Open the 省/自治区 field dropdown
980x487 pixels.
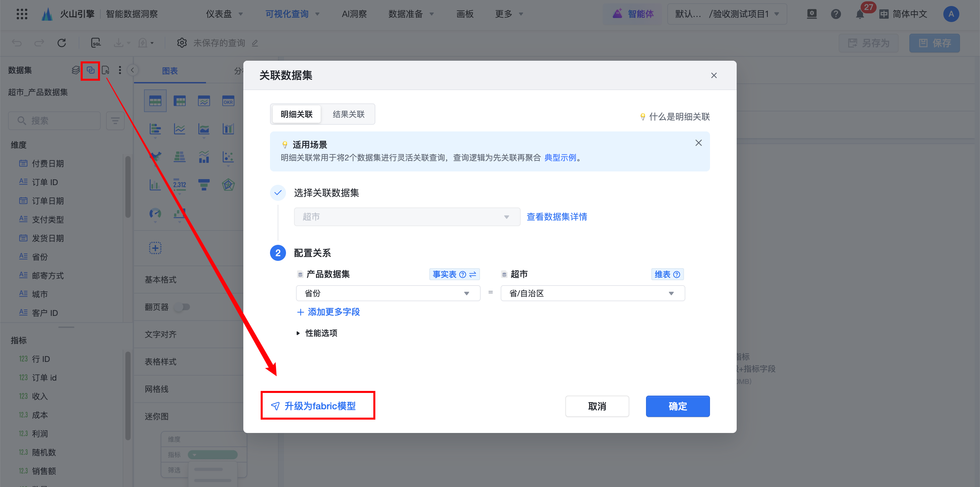[592, 293]
